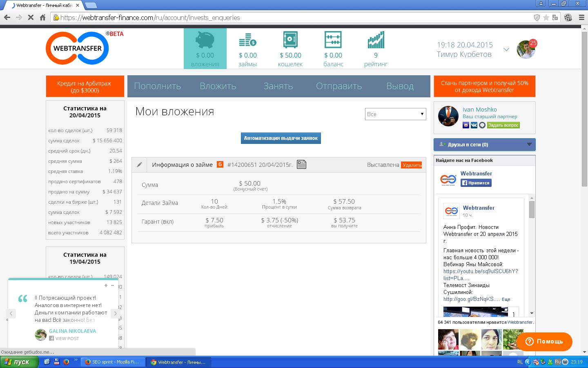Open the Windows пуск start button
This screenshot has width=588, height=368.
point(19,362)
